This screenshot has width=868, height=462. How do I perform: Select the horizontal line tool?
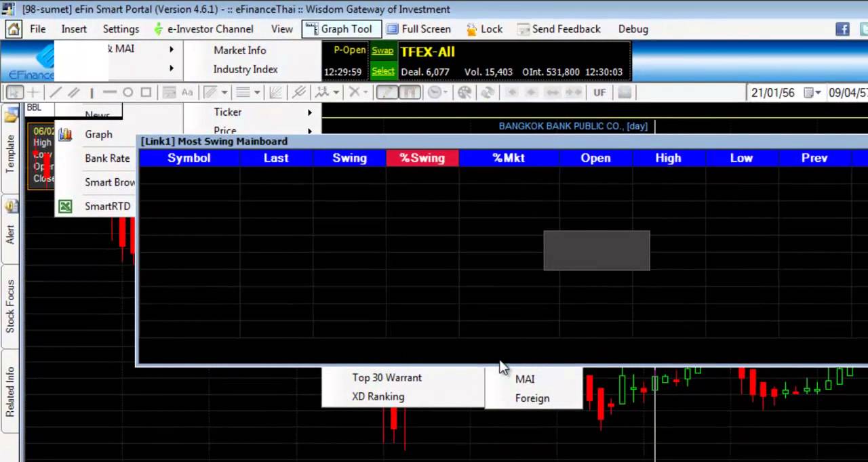pos(109,93)
